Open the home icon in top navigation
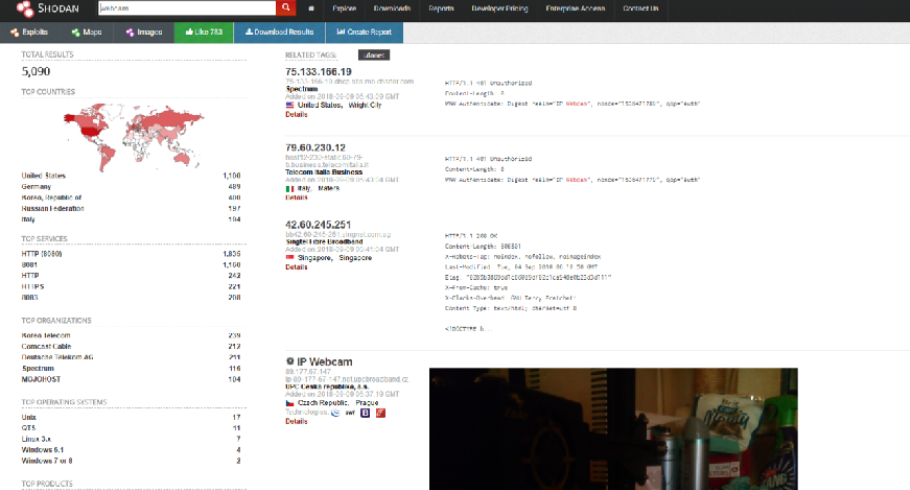Image resolution: width=910 pixels, height=490 pixels. tap(311, 9)
